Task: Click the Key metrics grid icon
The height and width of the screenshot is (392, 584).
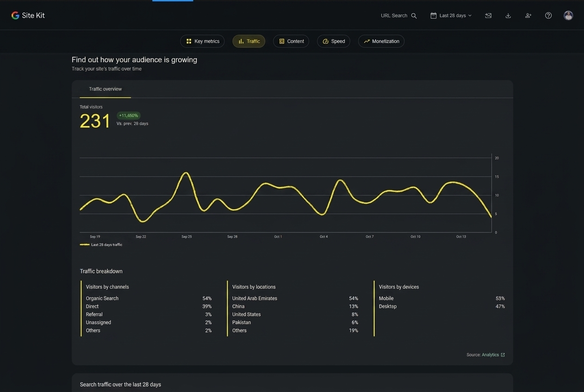Action: 189,41
